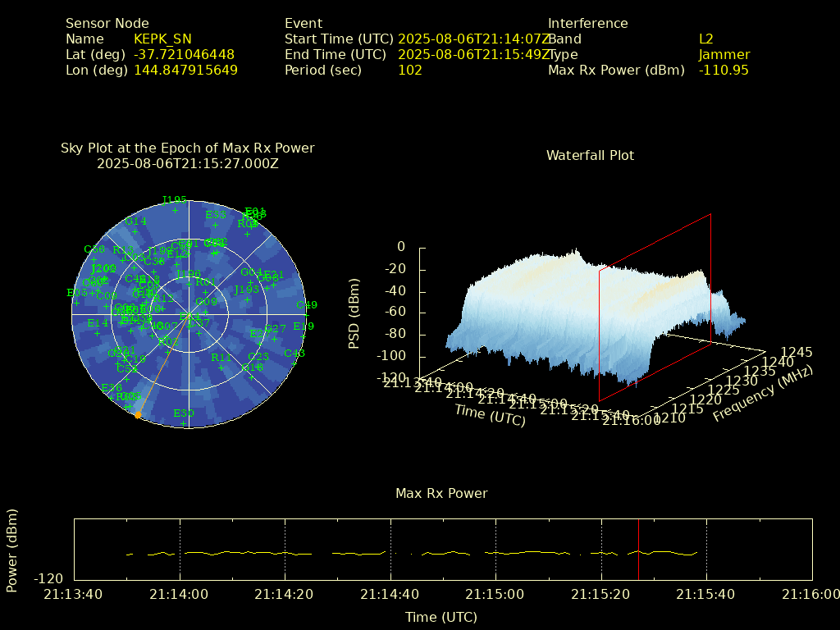This screenshot has height=630, width=840.
Task: Click the Waterfall Plot title
Action: (590, 155)
